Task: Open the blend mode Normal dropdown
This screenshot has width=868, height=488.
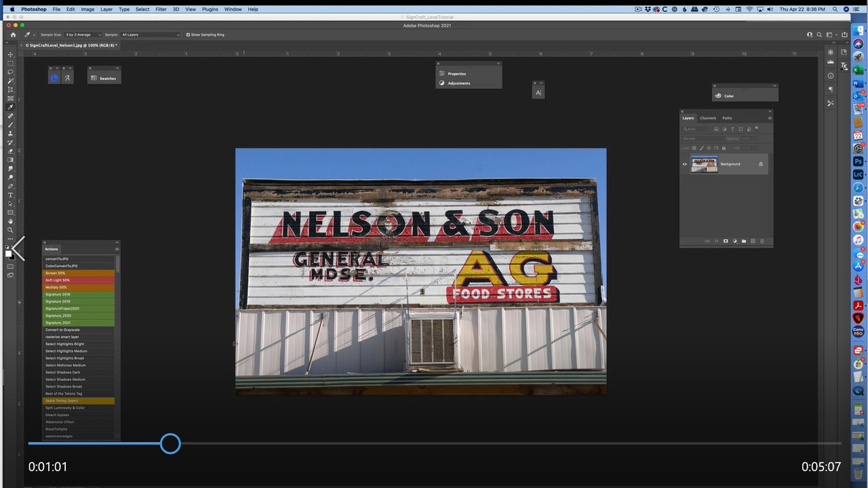Action: point(703,138)
